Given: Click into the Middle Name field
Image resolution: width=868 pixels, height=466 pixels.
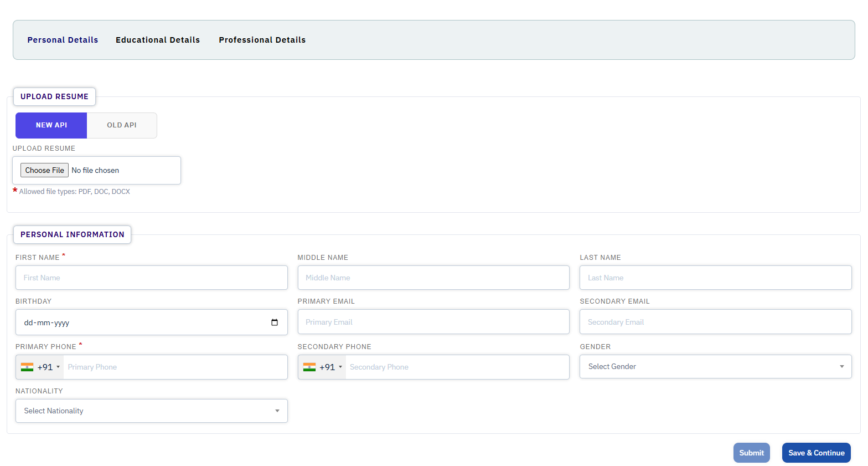Looking at the screenshot, I should point(433,278).
